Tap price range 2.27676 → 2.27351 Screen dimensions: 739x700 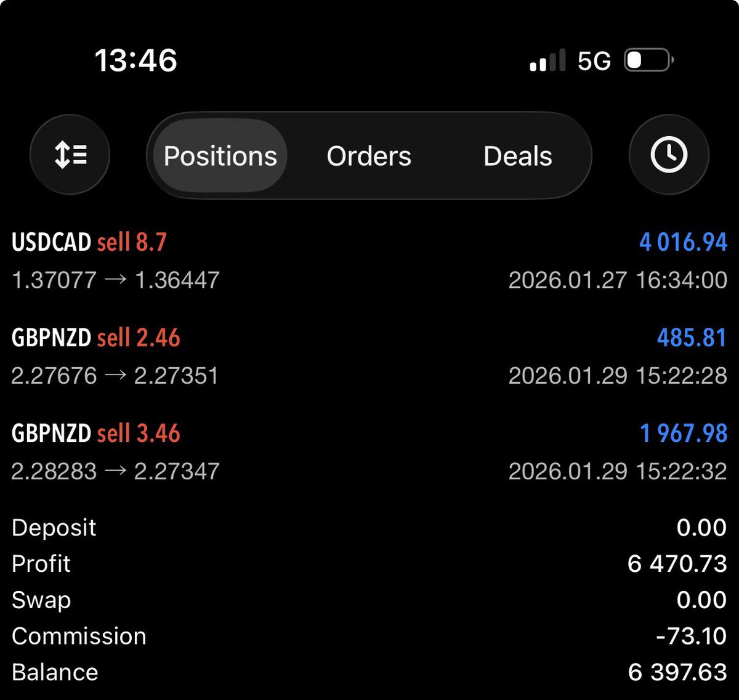pos(115,376)
